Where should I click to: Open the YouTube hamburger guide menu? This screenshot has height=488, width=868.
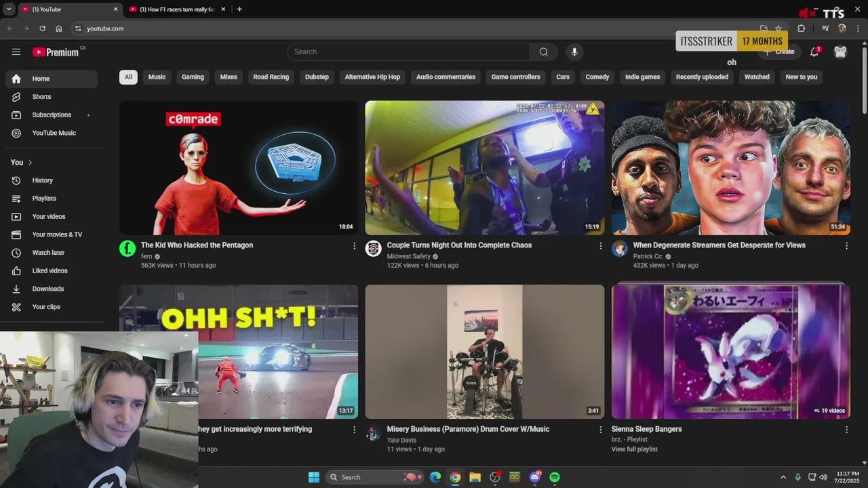click(x=16, y=52)
